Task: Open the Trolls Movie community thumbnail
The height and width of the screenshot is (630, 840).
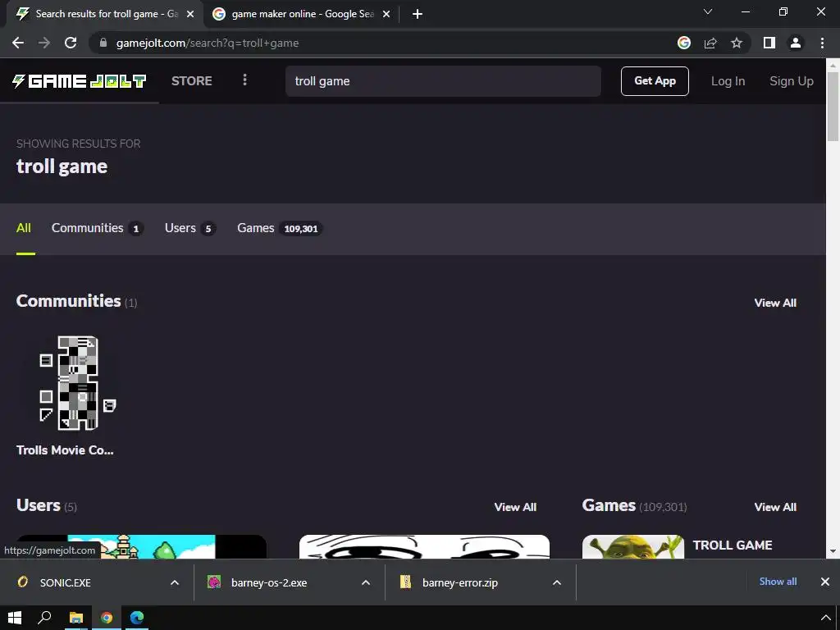Action: pyautogui.click(x=78, y=382)
